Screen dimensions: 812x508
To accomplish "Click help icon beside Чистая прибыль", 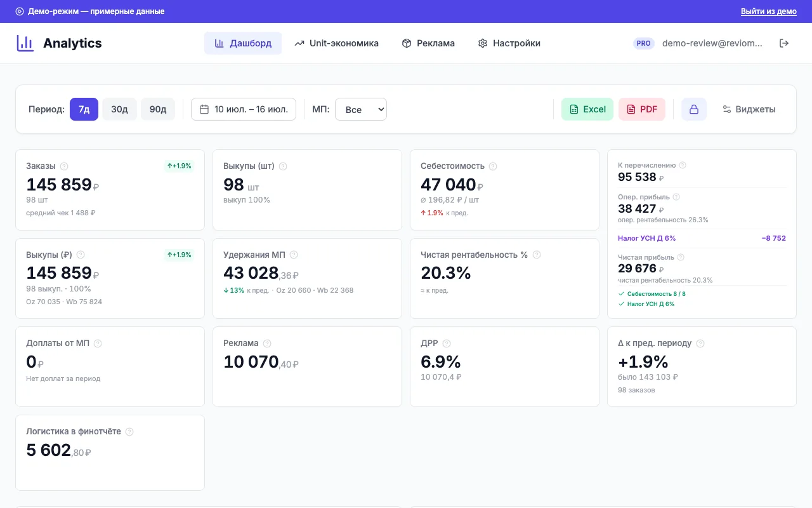I will (x=681, y=257).
